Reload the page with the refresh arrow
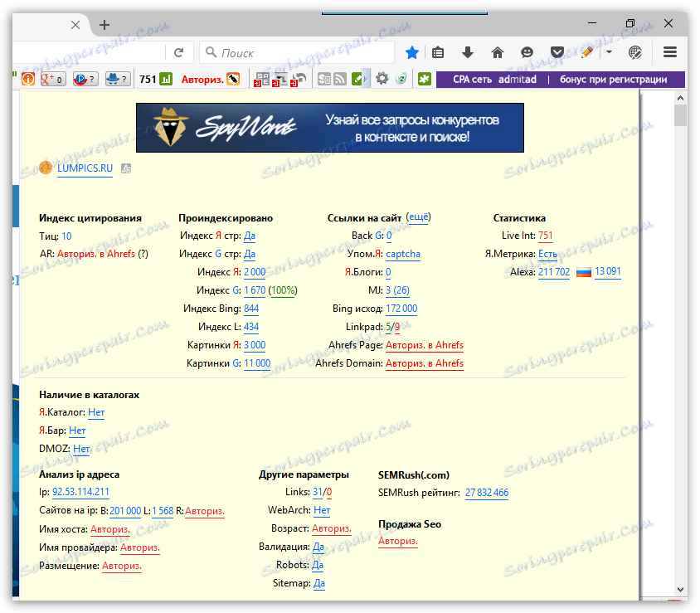 pos(178,53)
